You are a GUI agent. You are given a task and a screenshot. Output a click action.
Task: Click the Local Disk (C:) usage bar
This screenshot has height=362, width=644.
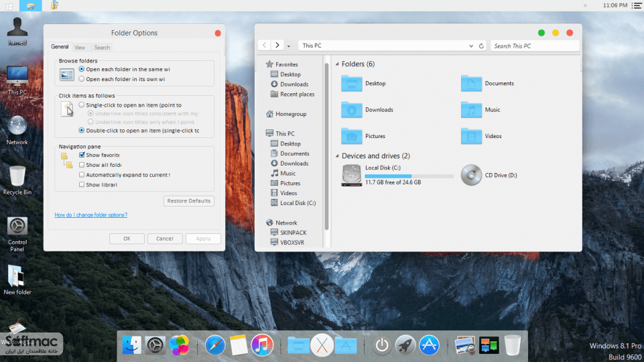(409, 176)
